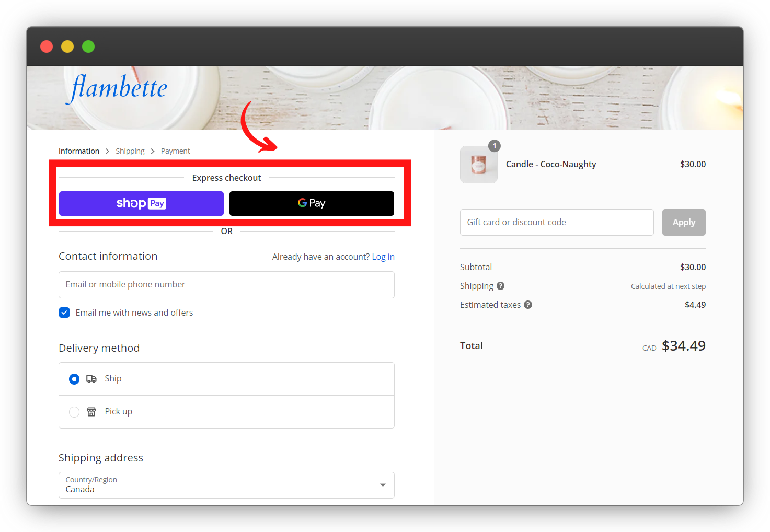
Task: Click the quantity badge on candle image
Action: coord(495,146)
